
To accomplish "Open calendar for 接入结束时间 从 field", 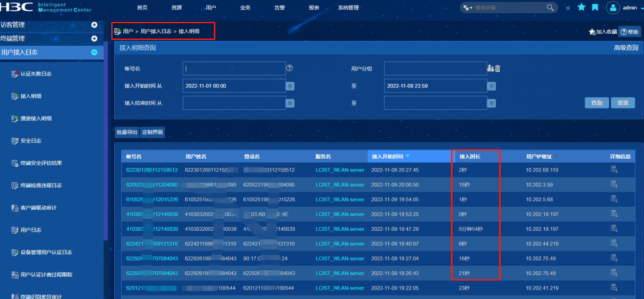I will 290,103.
